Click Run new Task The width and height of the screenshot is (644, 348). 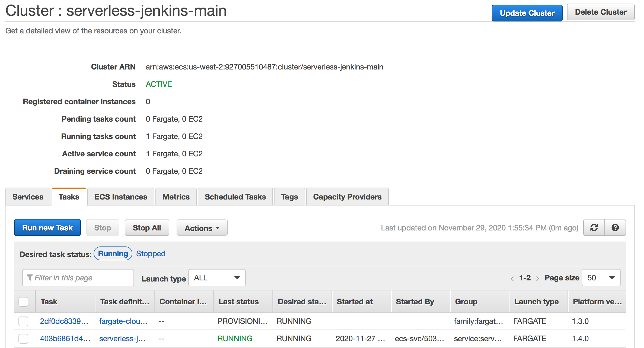[47, 227]
